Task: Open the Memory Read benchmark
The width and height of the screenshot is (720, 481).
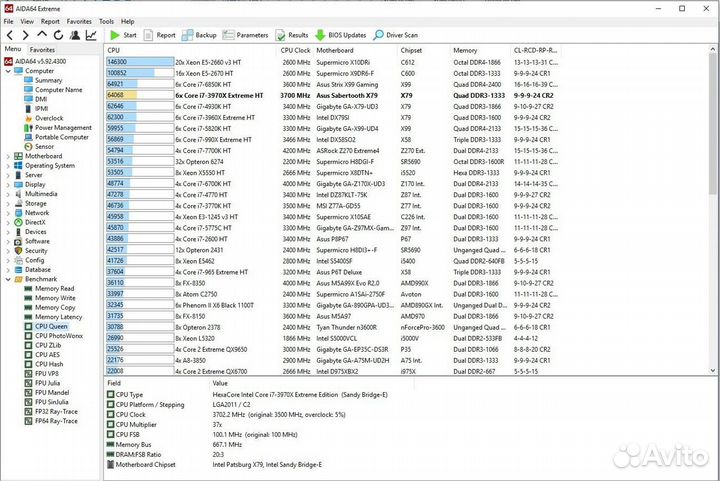Action: coord(54,288)
